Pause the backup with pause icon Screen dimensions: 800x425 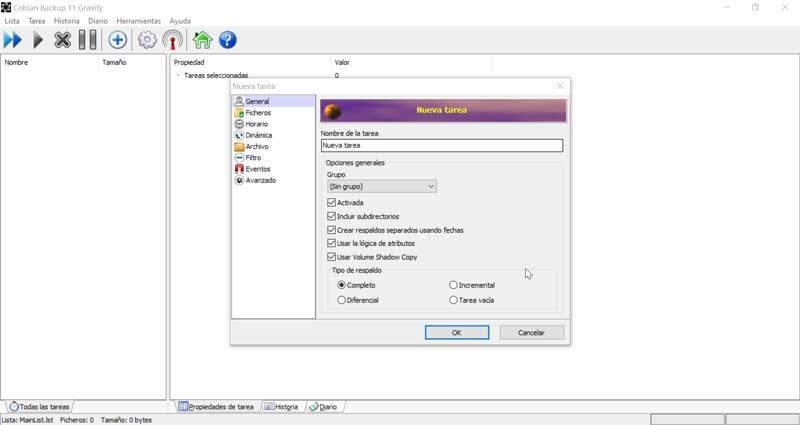[88, 40]
